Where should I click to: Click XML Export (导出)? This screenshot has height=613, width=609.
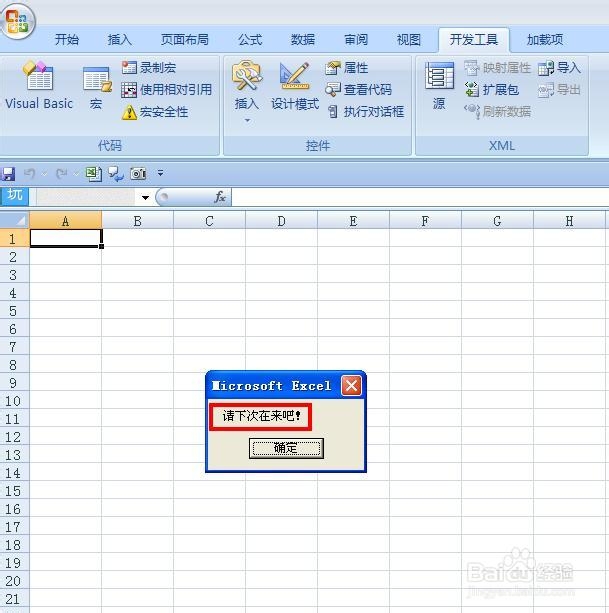click(559, 90)
